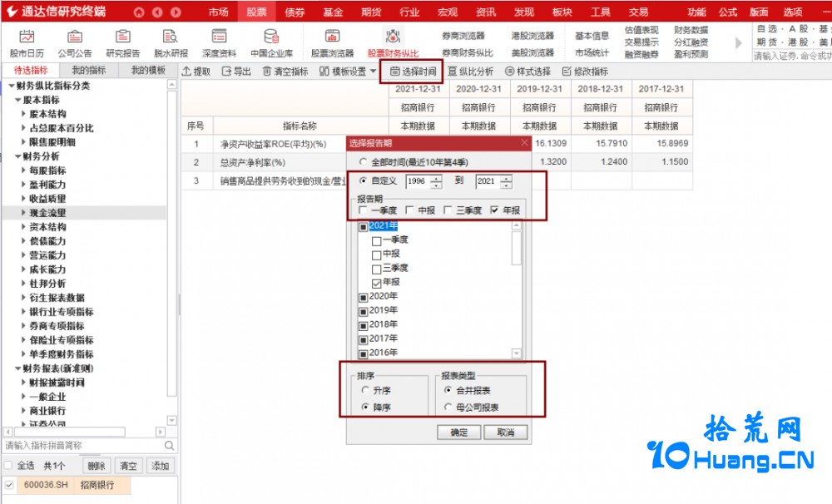Open the 中国企业库 database icon
Screen dimensions: 832x504
272,43
